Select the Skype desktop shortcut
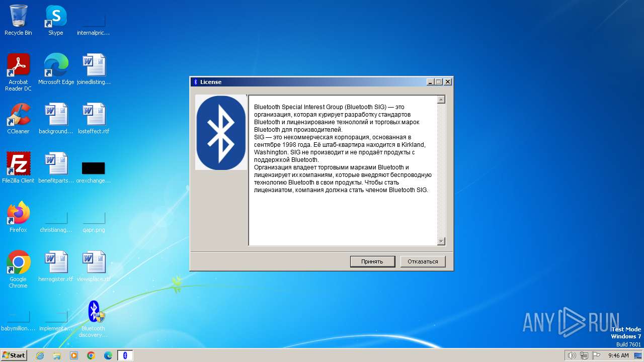Image resolution: width=644 pixels, height=362 pixels. pyautogui.click(x=56, y=20)
